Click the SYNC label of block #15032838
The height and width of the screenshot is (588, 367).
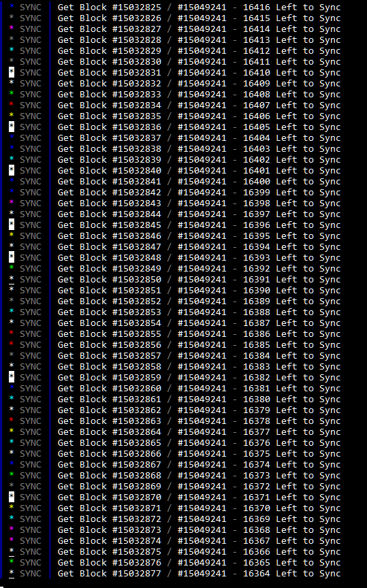point(31,148)
